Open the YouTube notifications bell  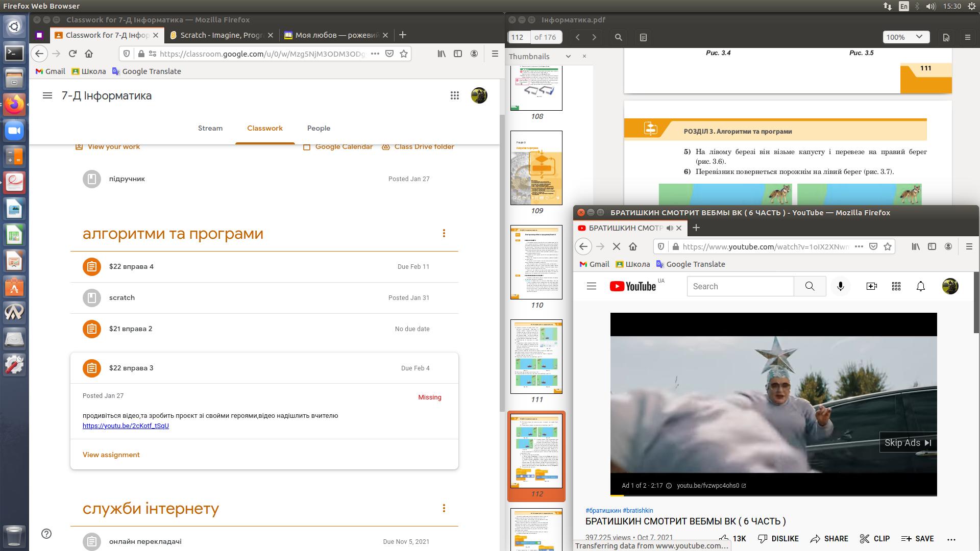(920, 286)
